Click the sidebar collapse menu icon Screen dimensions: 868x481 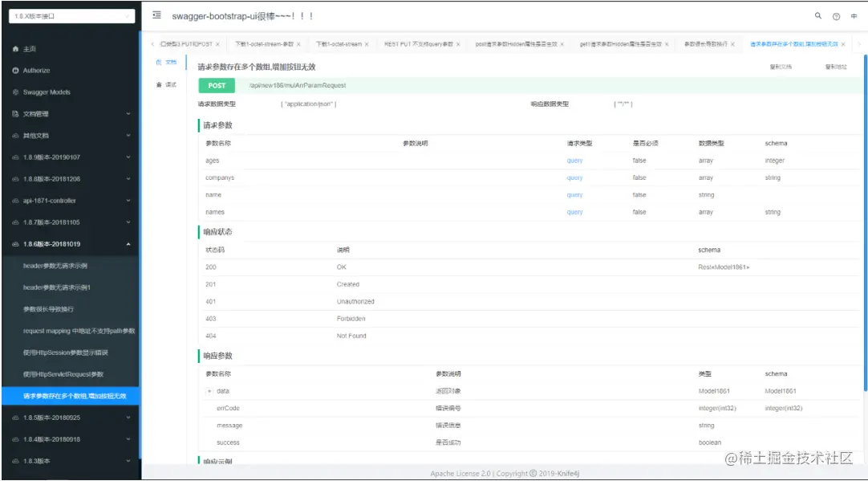pos(156,15)
